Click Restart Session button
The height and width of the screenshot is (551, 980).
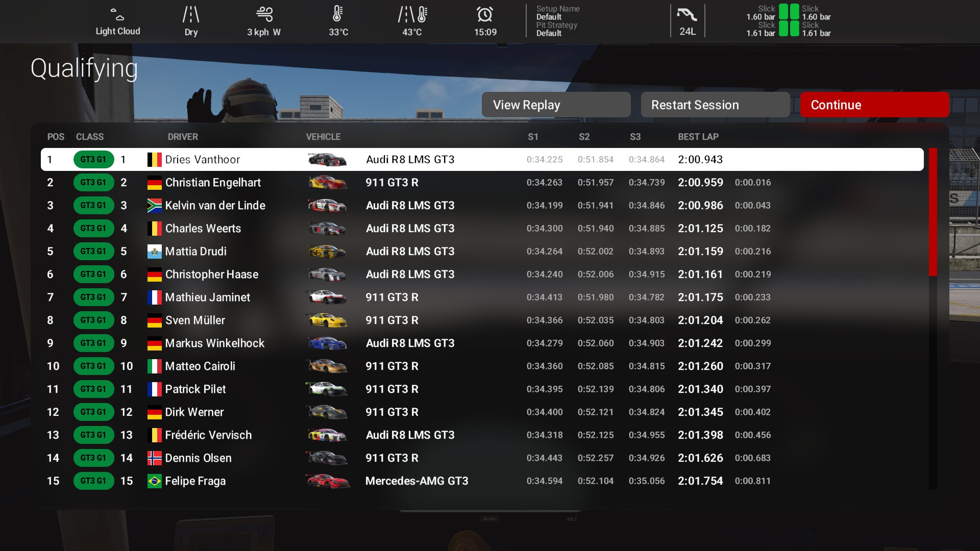point(715,105)
